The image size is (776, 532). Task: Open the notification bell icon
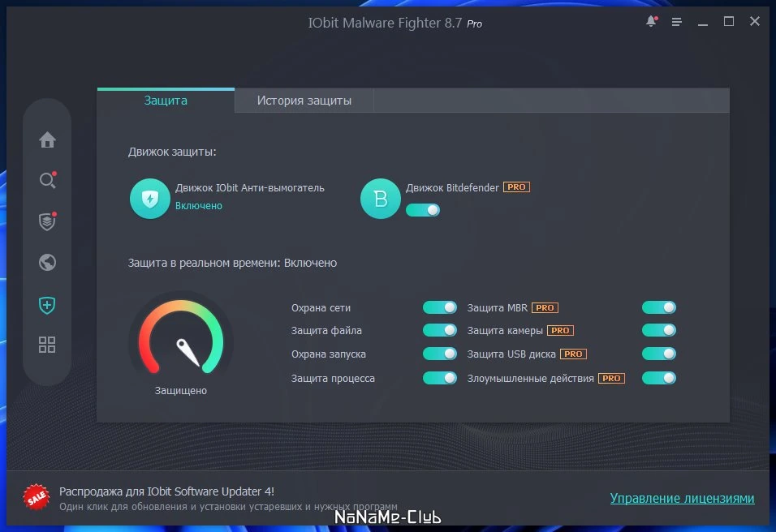point(651,21)
